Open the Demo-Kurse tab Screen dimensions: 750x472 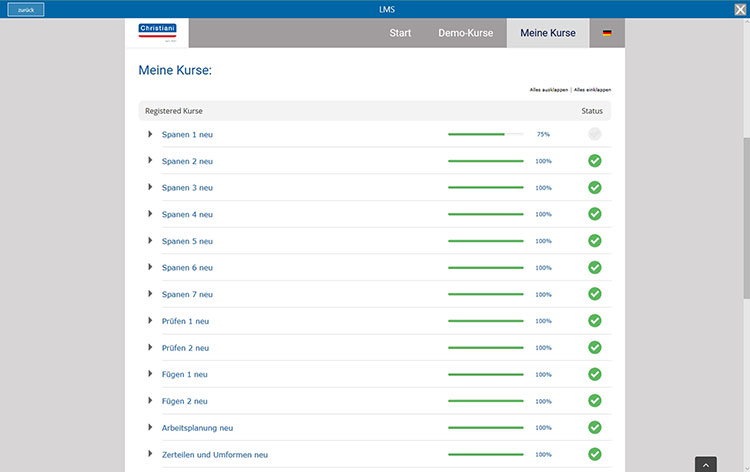[465, 33]
